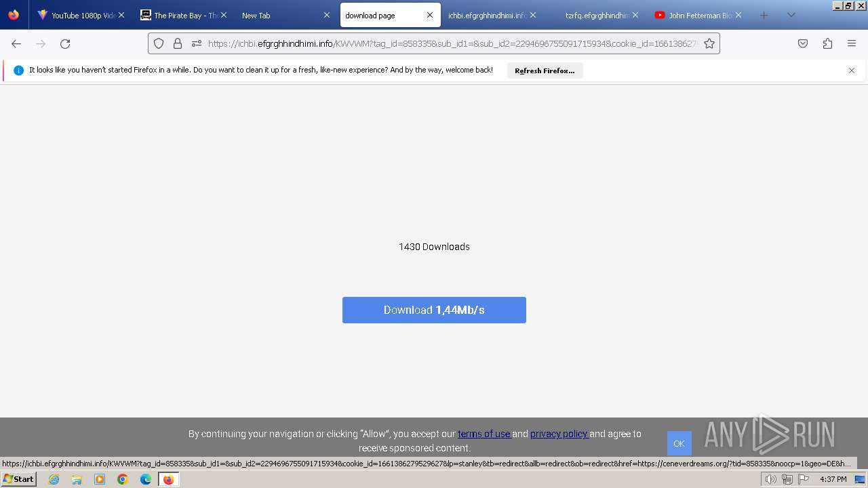Reload the current page
868x488 pixels.
click(65, 43)
